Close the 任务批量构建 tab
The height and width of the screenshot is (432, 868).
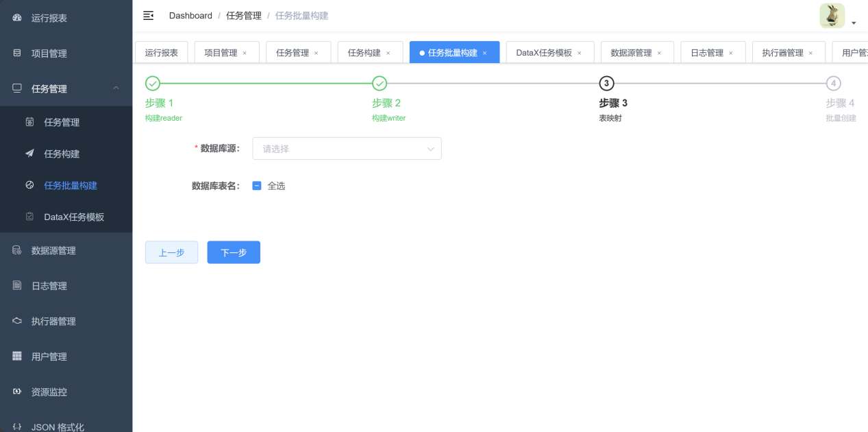pos(485,53)
